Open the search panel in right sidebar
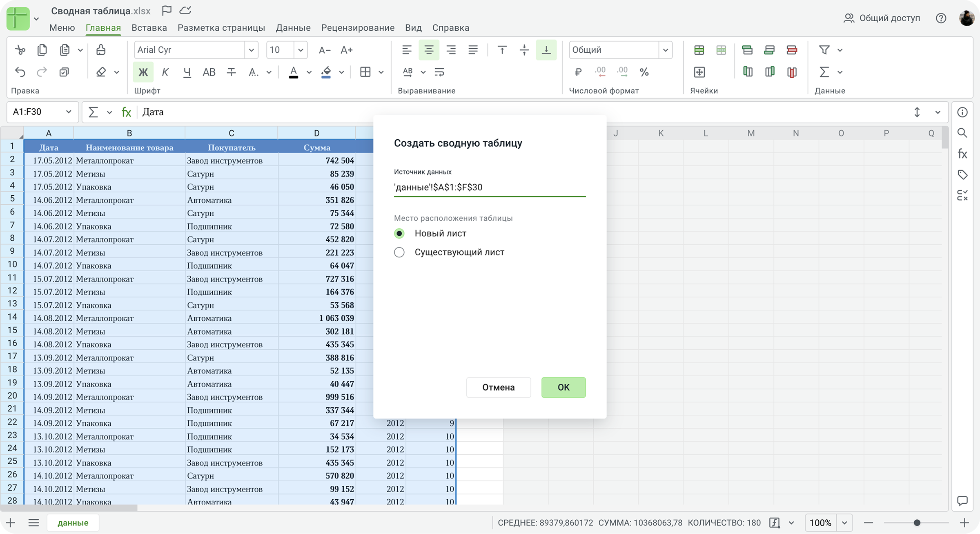This screenshot has width=980, height=534. tap(962, 133)
